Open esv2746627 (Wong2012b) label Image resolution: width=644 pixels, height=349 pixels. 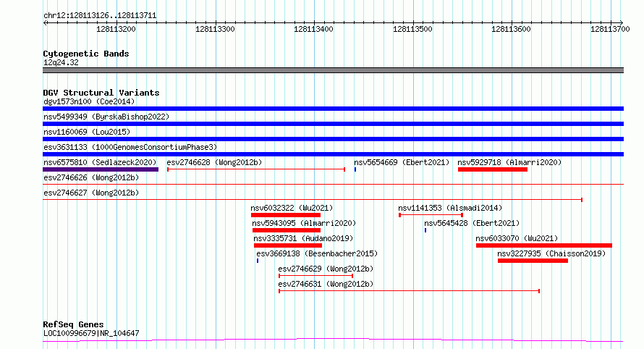[91, 193]
